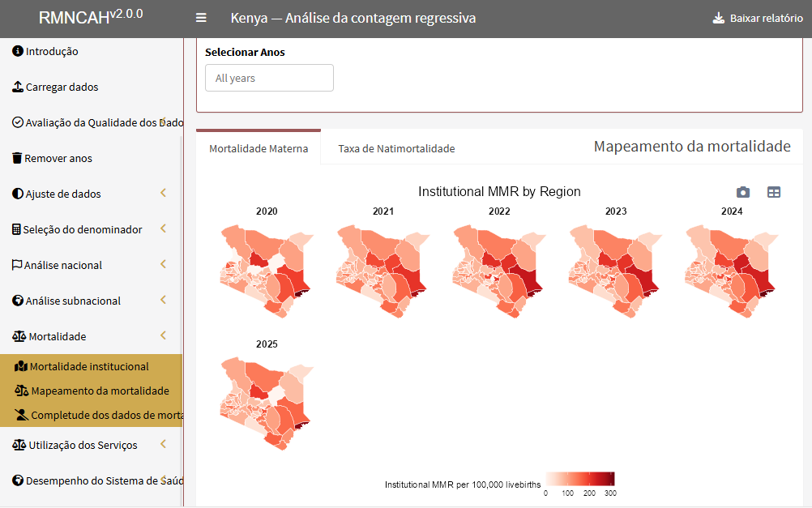Click the 2022 Kenya map
Screen dimensions: 812x508
tap(499, 271)
